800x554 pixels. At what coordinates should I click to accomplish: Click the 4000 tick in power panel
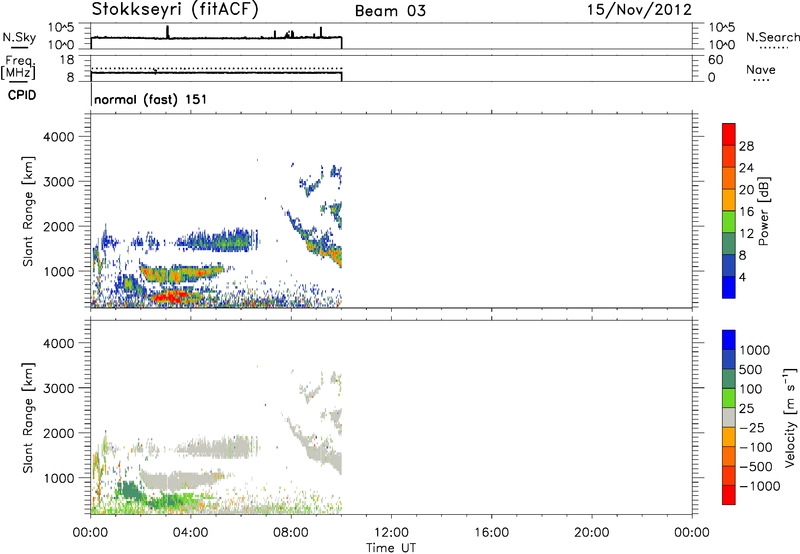59,137
